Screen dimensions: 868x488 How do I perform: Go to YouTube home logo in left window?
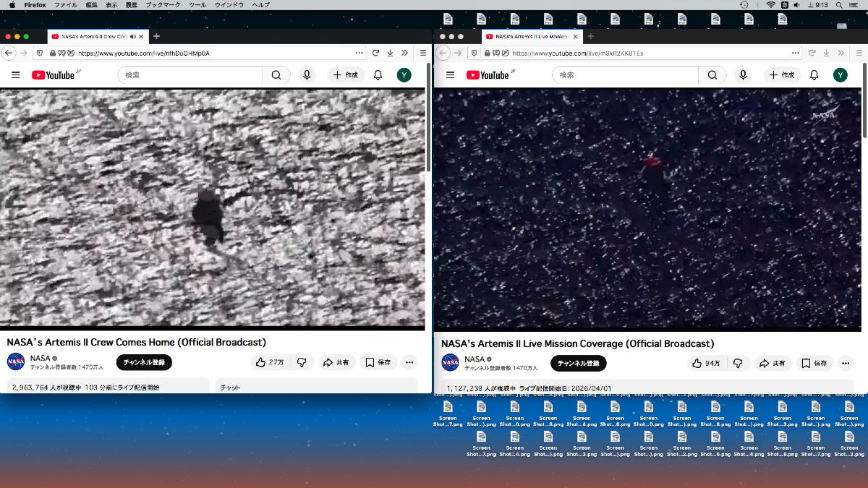54,75
